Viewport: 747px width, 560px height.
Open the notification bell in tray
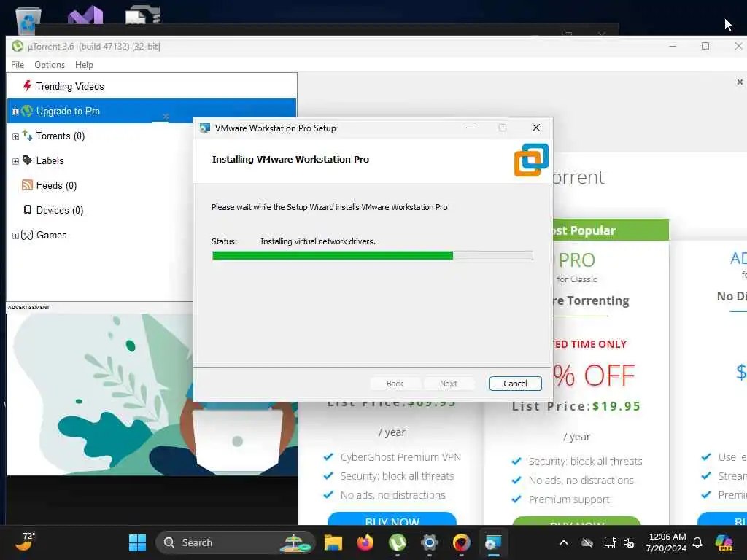tap(697, 542)
